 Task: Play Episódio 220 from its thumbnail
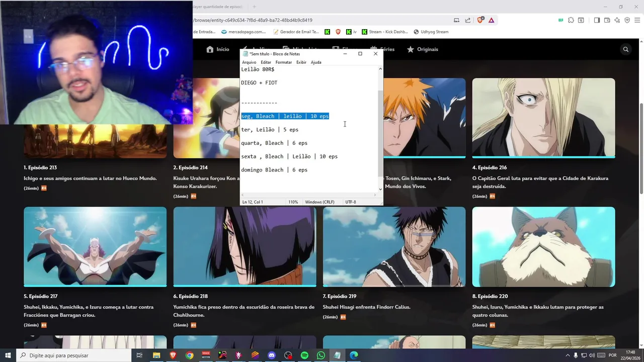(543, 246)
